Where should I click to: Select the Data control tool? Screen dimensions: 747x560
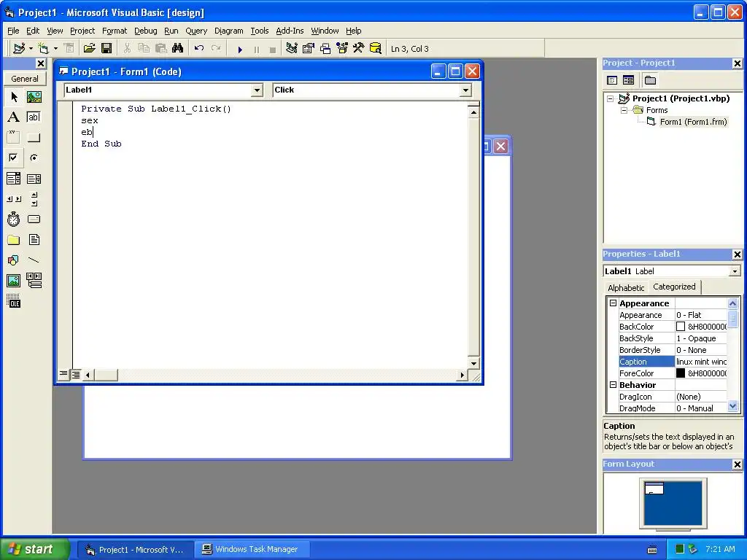coord(34,281)
